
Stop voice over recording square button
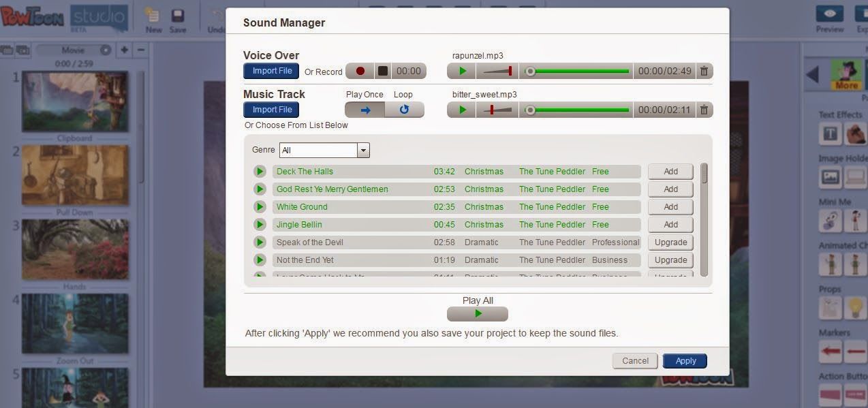[x=383, y=71]
